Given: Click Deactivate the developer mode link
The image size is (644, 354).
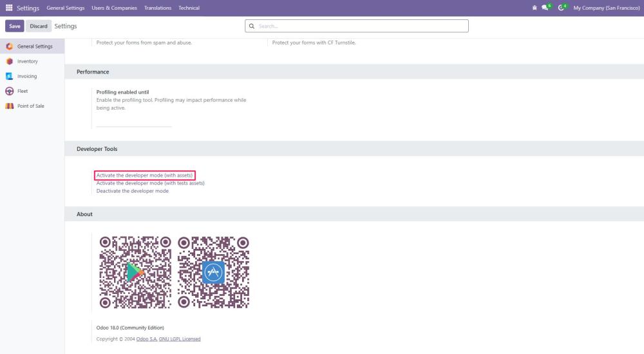Looking at the screenshot, I should click(132, 191).
